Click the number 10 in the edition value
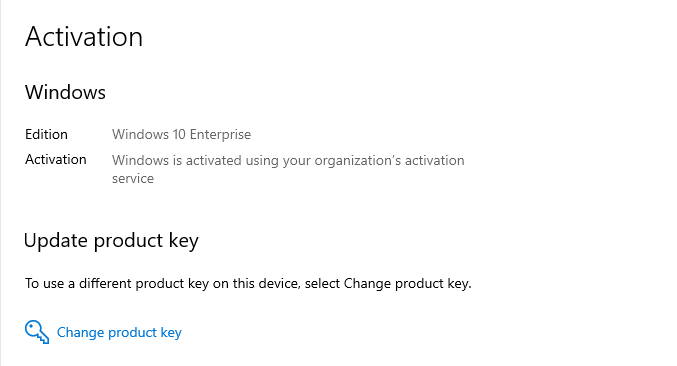This screenshot has width=677, height=366. coord(179,134)
